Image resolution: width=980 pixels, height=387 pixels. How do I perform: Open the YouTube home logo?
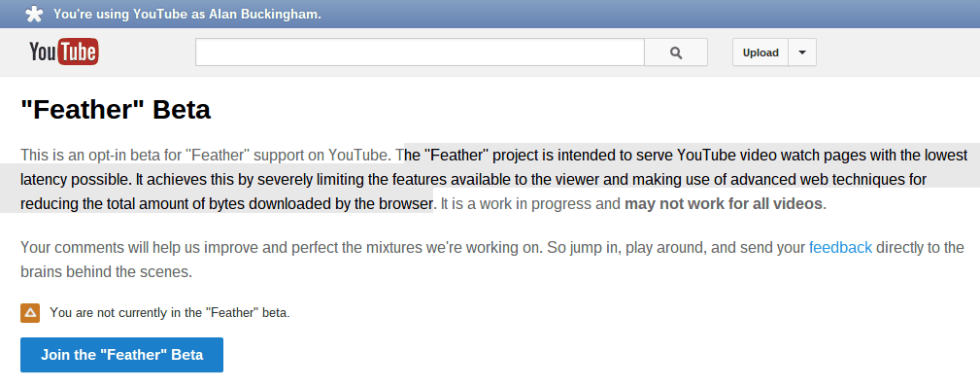coord(64,52)
